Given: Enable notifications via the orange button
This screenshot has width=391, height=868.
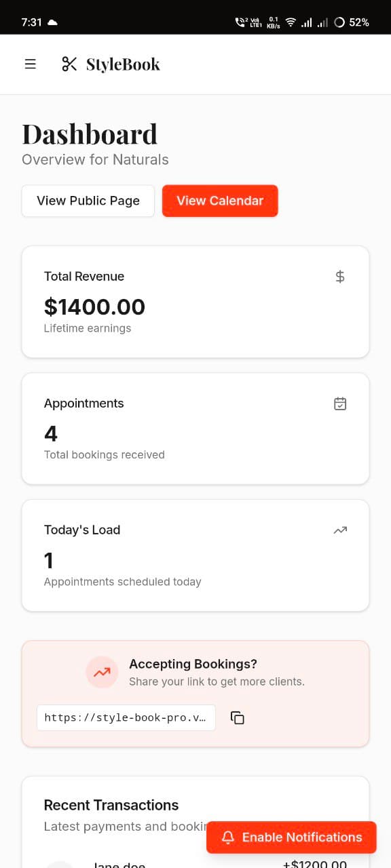Looking at the screenshot, I should (291, 837).
